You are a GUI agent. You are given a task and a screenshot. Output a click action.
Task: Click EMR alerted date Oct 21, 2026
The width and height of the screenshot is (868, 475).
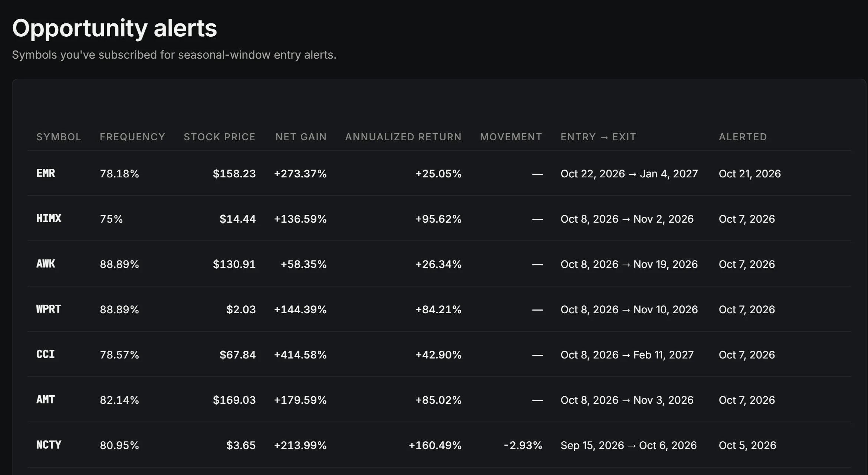(750, 174)
